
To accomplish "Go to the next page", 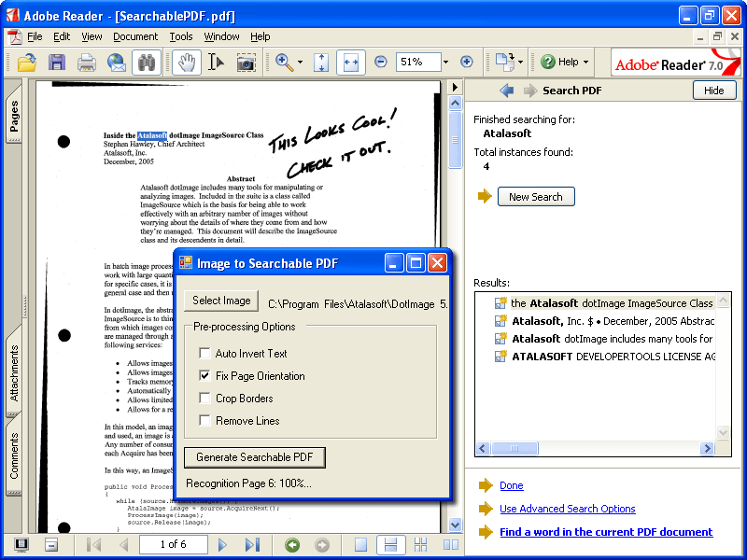I will [x=222, y=544].
